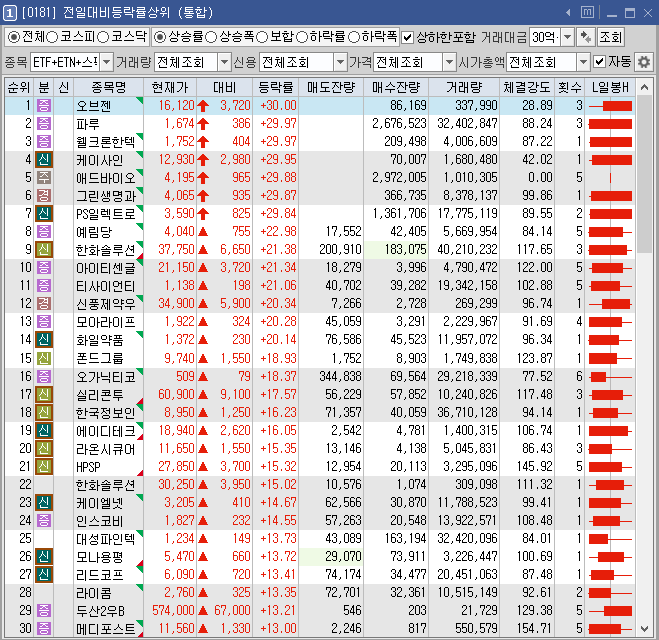
Task: Select the 하락폭 radio button
Action: point(354,37)
